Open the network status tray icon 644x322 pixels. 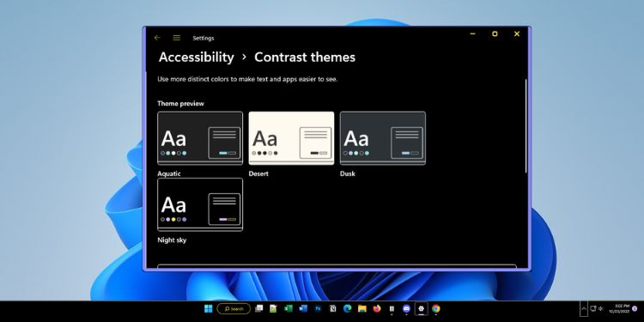(593, 308)
